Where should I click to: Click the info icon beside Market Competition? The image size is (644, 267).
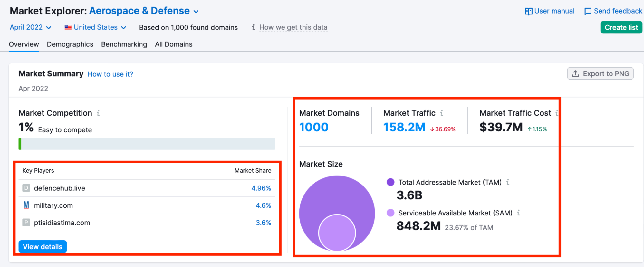pos(98,113)
